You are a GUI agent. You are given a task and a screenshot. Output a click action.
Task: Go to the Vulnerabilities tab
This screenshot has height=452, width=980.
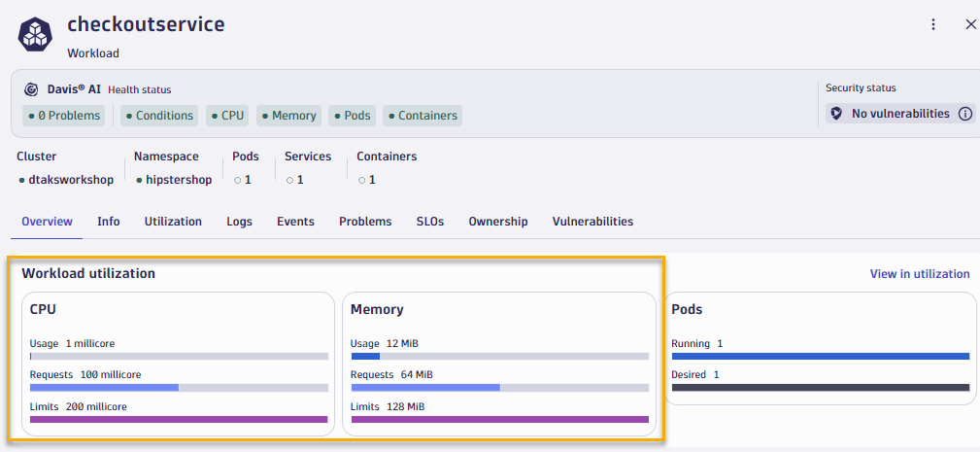point(592,222)
